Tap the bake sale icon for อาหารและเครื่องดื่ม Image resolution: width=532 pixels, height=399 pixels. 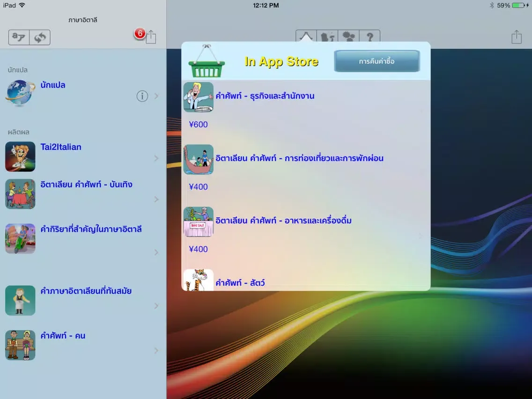point(198,222)
